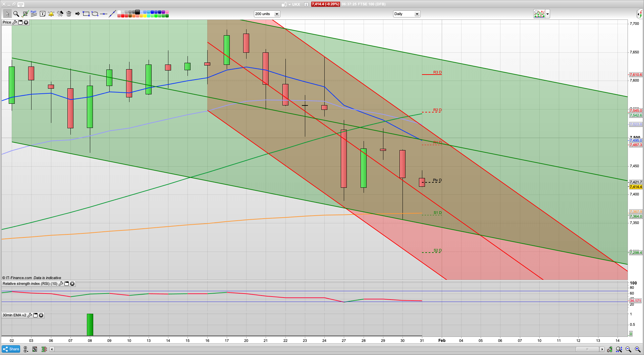Toggle the 30min EMA v2 panel window
The image size is (644, 355).
[x=36, y=315]
